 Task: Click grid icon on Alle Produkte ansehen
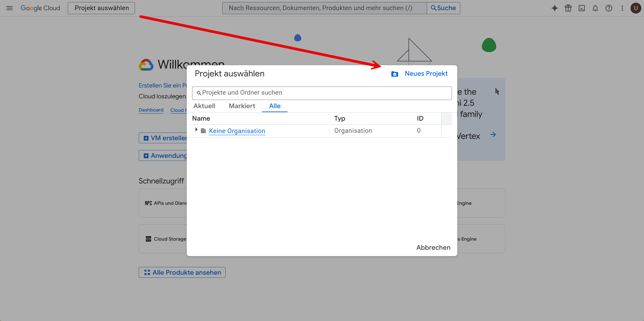tap(147, 272)
